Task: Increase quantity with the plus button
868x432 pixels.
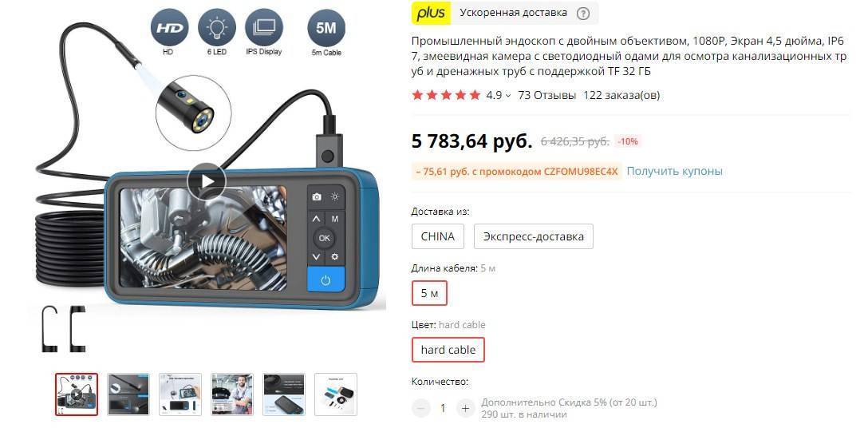Action: tap(466, 409)
